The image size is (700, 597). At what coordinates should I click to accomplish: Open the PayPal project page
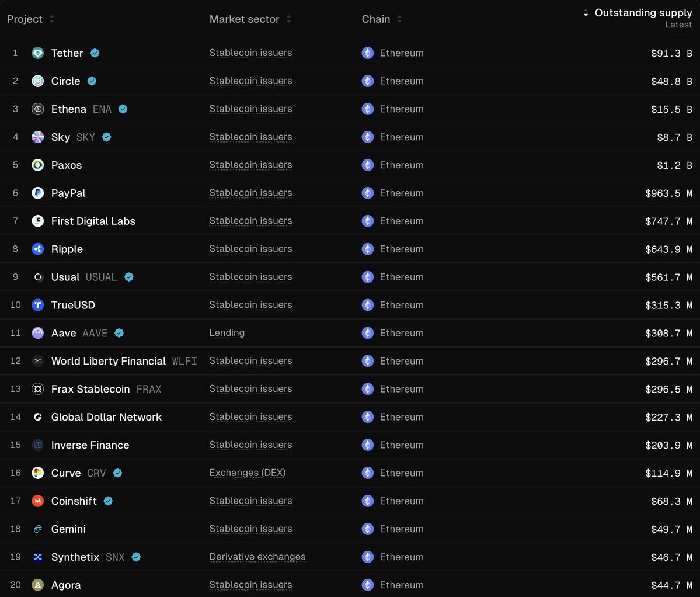pos(68,193)
